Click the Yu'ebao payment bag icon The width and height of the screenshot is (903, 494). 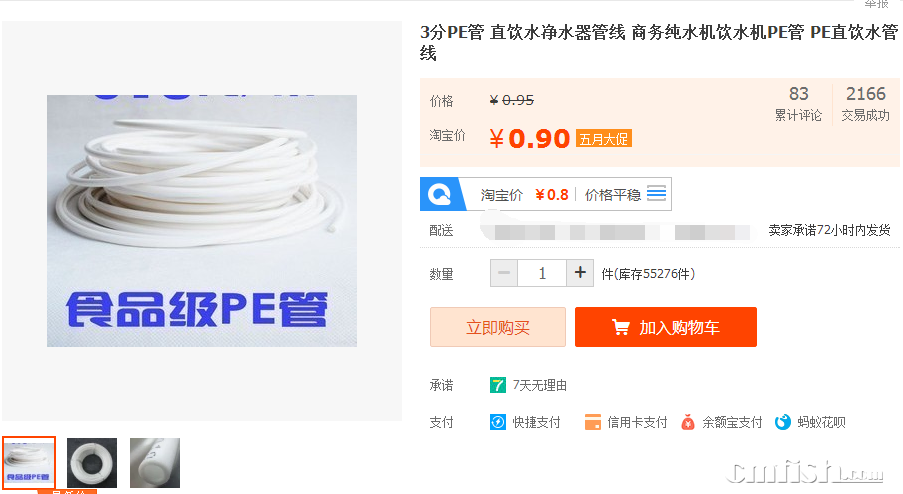pyautogui.click(x=688, y=422)
